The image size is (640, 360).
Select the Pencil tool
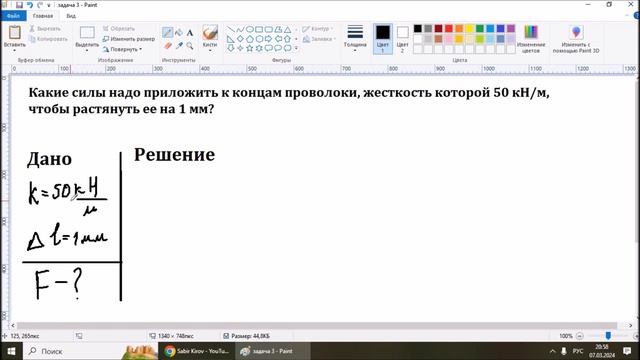167,33
